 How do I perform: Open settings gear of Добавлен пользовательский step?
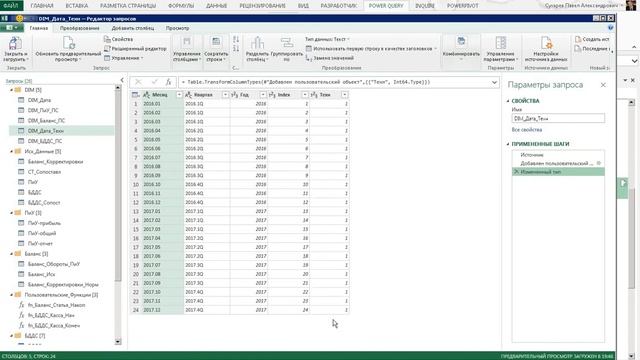click(599, 163)
